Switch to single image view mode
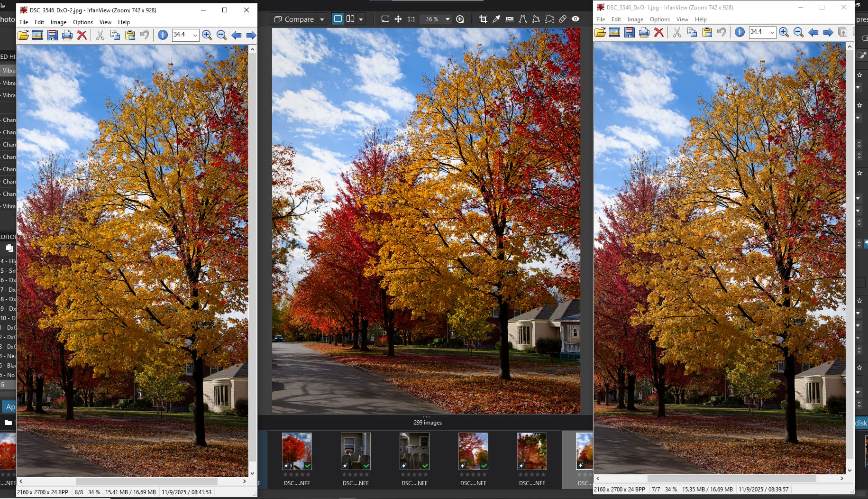Image resolution: width=868 pixels, height=499 pixels. point(338,19)
